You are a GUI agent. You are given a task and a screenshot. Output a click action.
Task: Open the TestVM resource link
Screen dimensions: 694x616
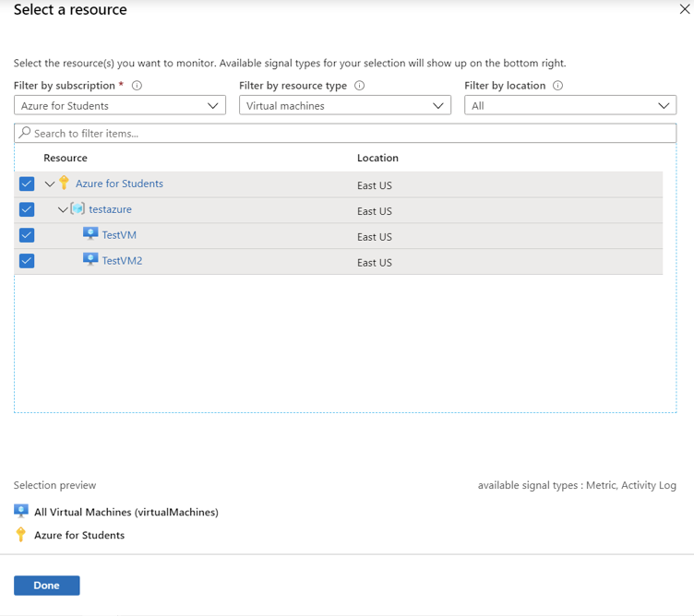point(119,235)
